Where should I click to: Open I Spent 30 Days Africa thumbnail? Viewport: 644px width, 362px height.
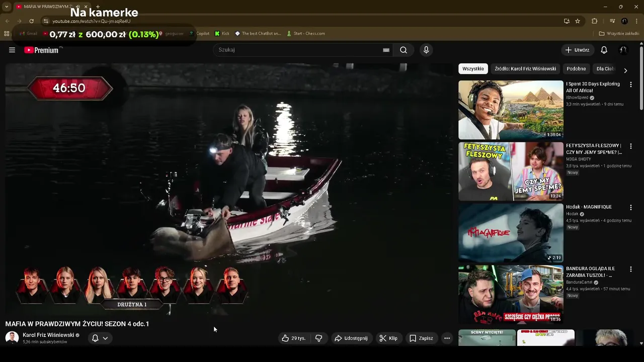coord(511,110)
